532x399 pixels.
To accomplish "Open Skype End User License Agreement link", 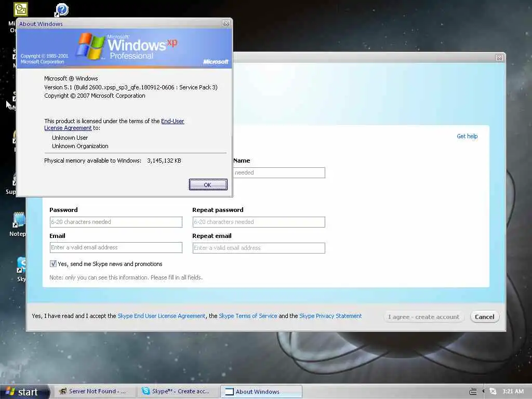I will click(162, 316).
